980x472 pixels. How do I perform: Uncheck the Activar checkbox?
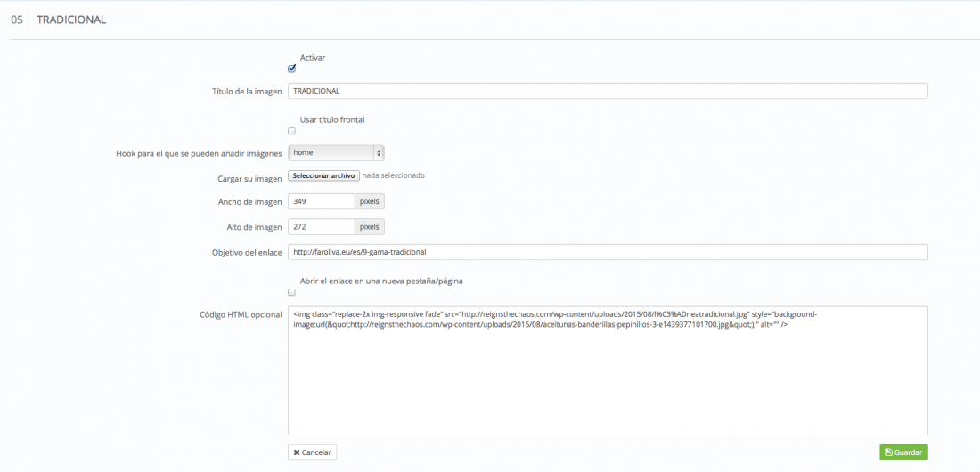pos(292,69)
